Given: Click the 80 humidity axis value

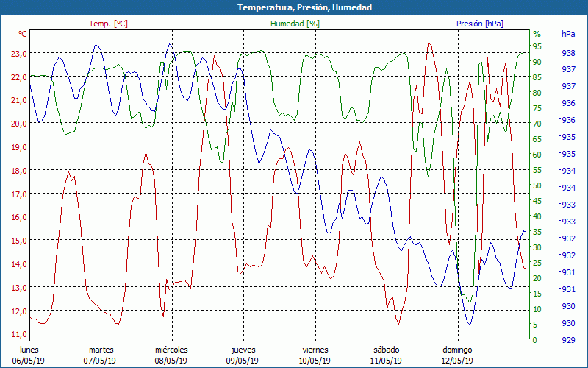Looking at the screenshot, I should click(x=537, y=93).
